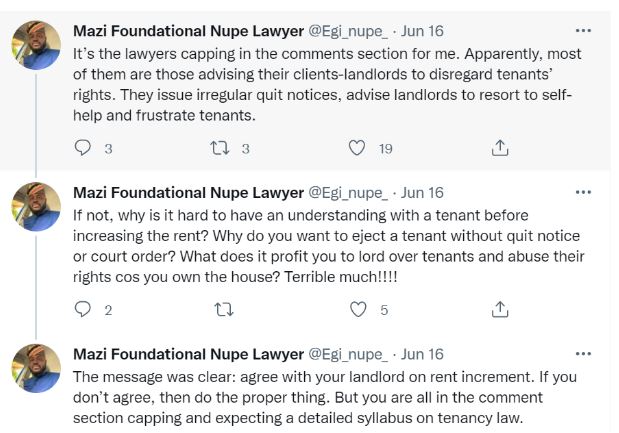Open the second tweet's profile avatar
Screen dimensions: 619x433
[36, 207]
